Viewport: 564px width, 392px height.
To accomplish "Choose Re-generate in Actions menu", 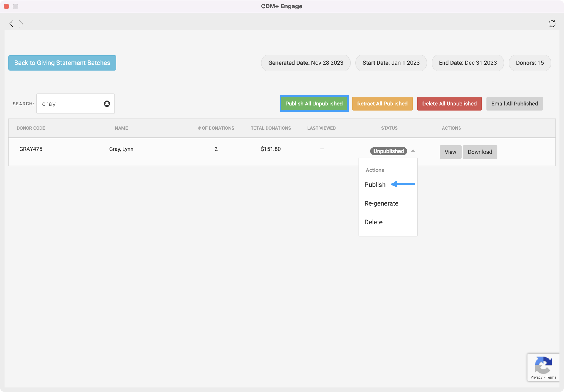I will coord(381,203).
